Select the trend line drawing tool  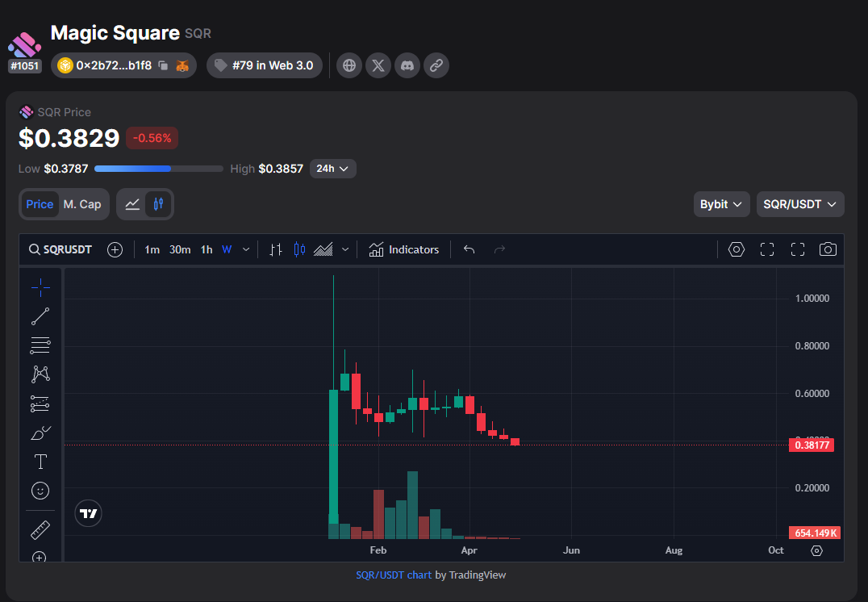coord(40,316)
